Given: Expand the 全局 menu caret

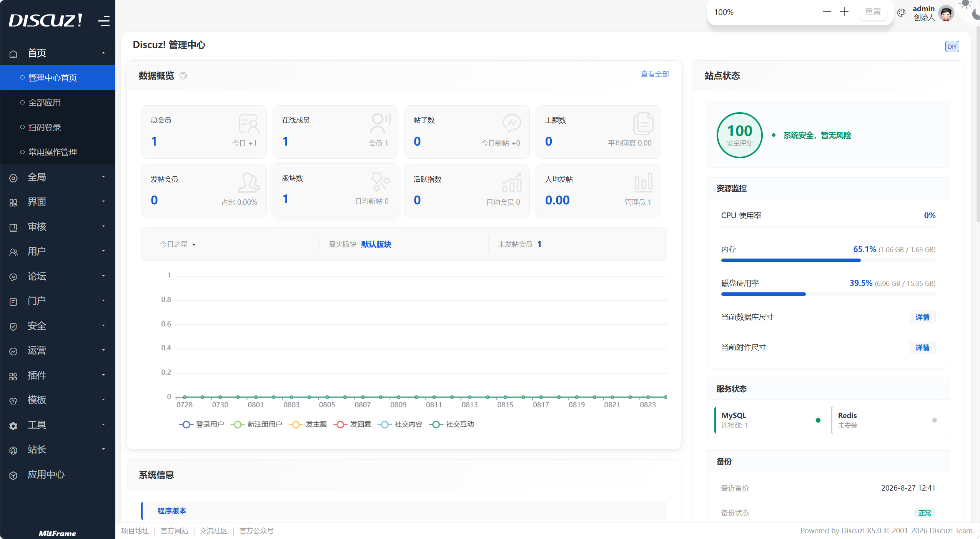Looking at the screenshot, I should coord(103,177).
